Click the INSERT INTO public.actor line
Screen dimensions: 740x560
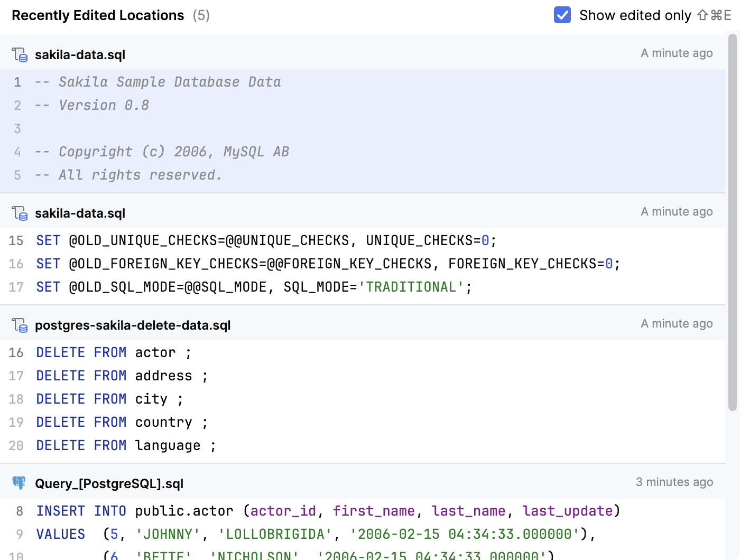coord(328,511)
